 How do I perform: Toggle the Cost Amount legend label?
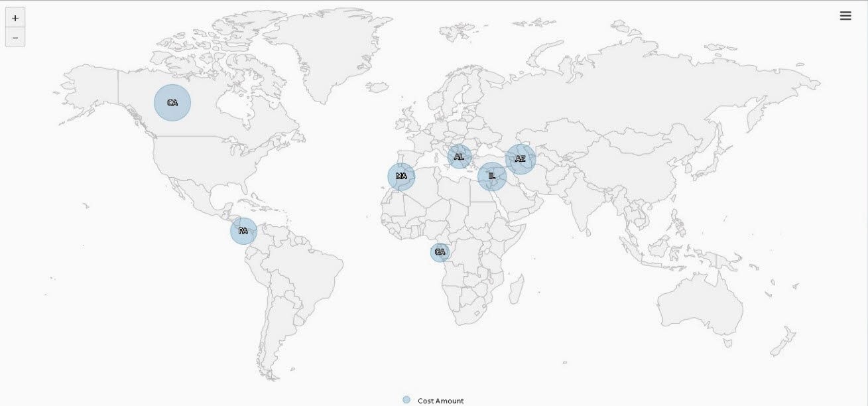pos(440,401)
